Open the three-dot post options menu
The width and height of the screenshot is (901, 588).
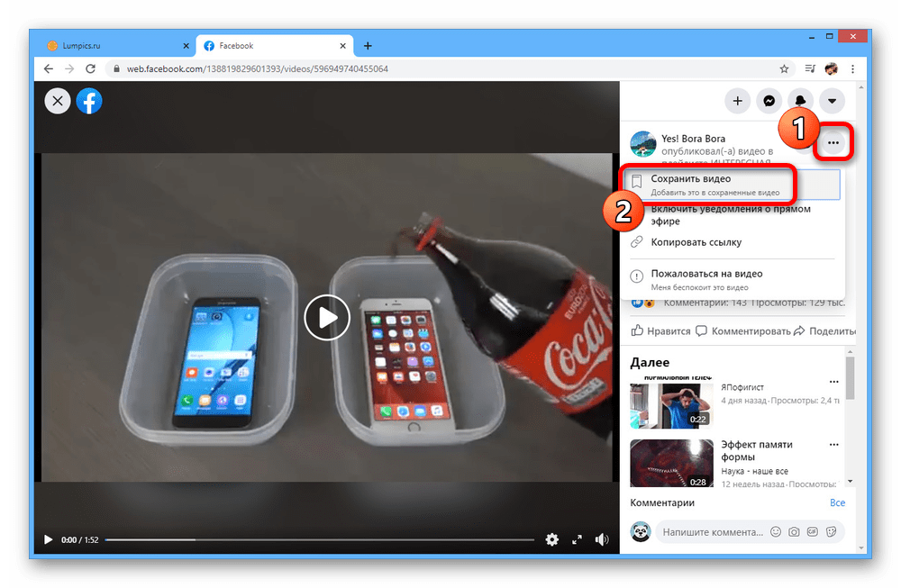click(x=833, y=143)
